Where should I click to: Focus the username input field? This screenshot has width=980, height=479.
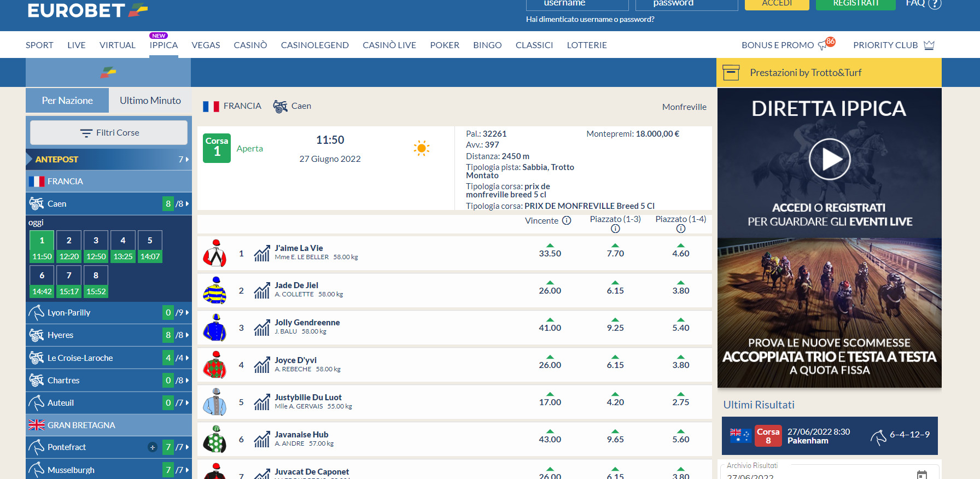(x=577, y=4)
